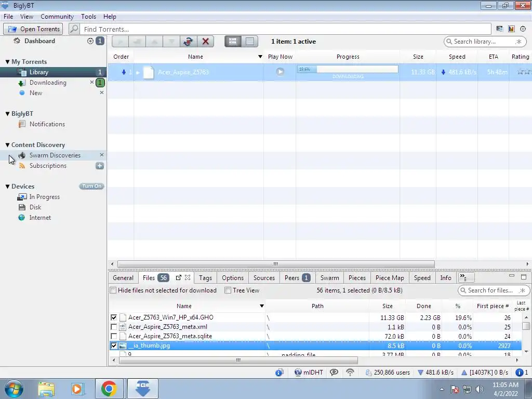Screen dimensions: 532x399
Task: Open the Tools menu
Action: 88,17
